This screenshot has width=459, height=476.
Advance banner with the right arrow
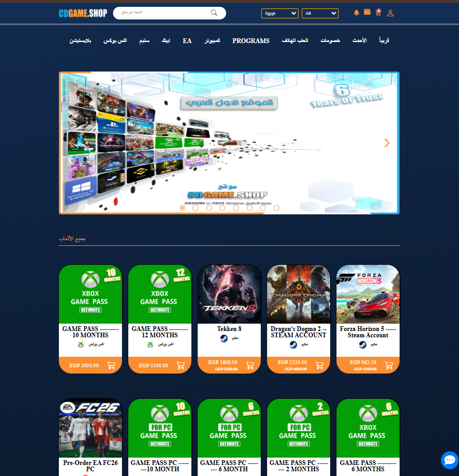387,143
